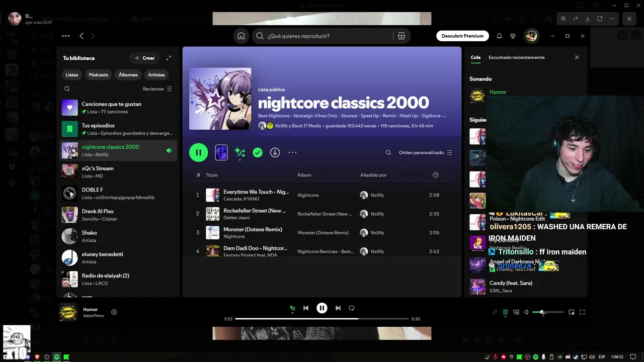644x362 pixels.
Task: Open connect to a device icon
Action: pyautogui.click(x=516, y=312)
